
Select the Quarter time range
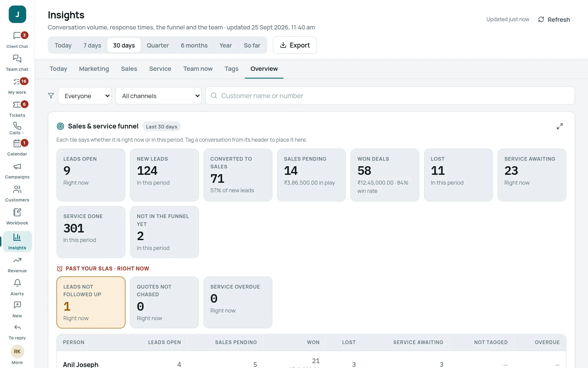[x=158, y=45]
